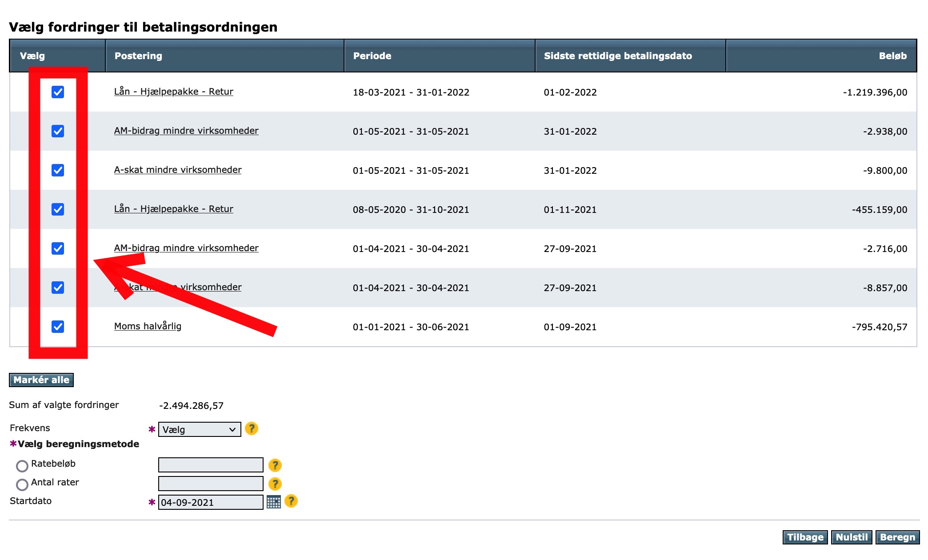The image size is (928, 560).
Task: Click help icon next to Startdato calendar
Action: coord(291,501)
